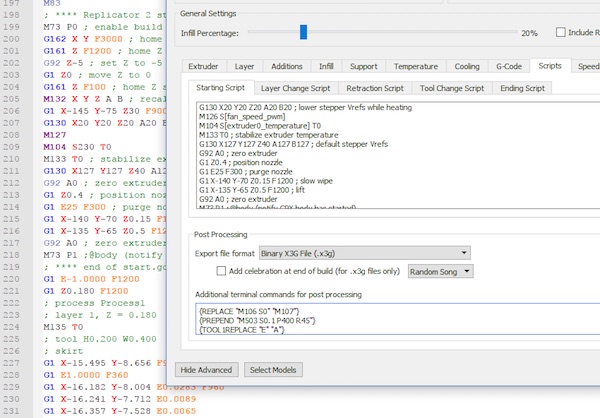Toggle the Include Raft checkbox
Image resolution: width=600 pixels, height=418 pixels.
click(x=561, y=32)
